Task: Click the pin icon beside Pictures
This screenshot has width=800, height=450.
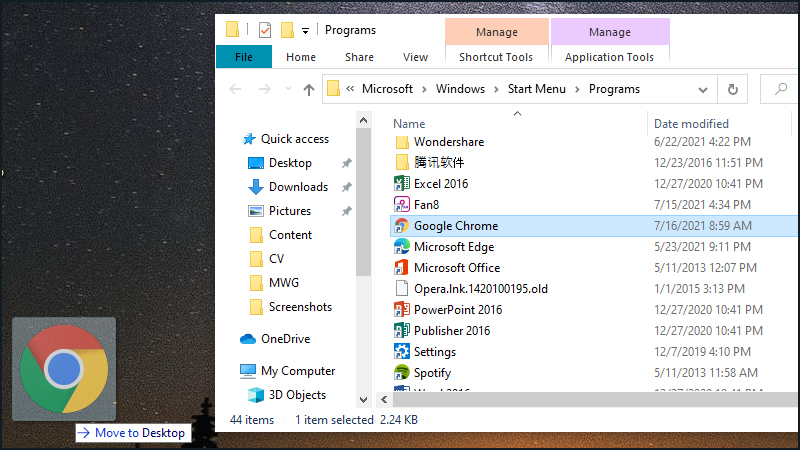Action: 346,211
